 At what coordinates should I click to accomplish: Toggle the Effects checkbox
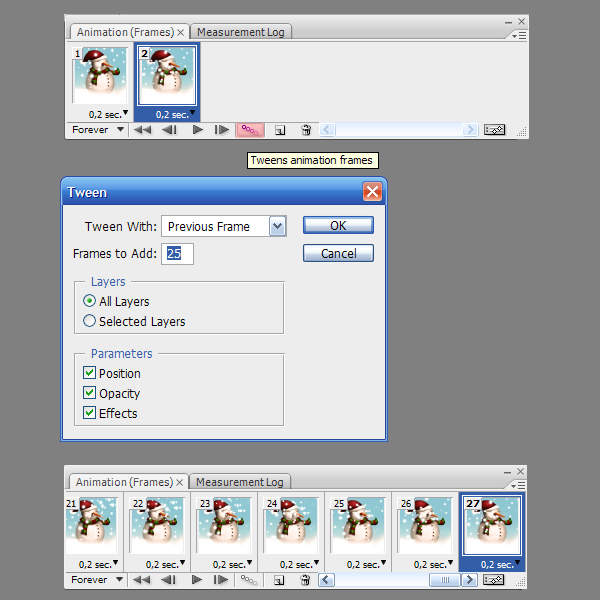pyautogui.click(x=90, y=413)
